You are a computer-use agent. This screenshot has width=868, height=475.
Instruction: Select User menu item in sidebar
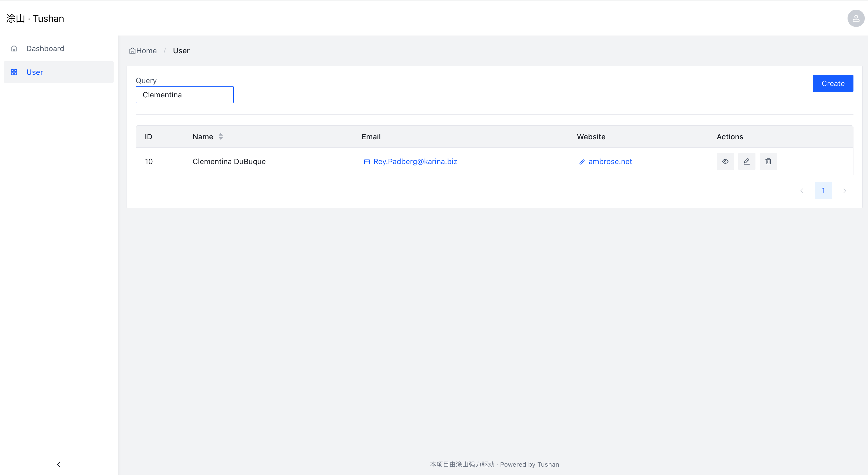(x=35, y=72)
